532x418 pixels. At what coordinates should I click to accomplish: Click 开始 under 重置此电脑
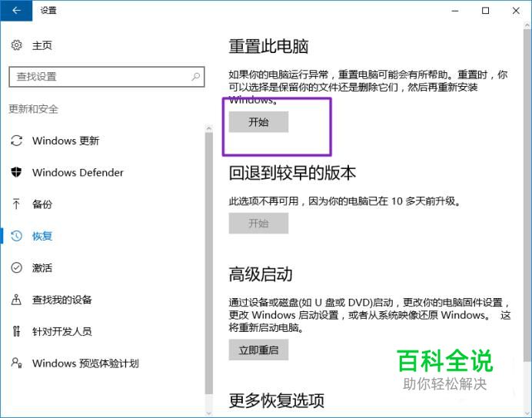[258, 121]
